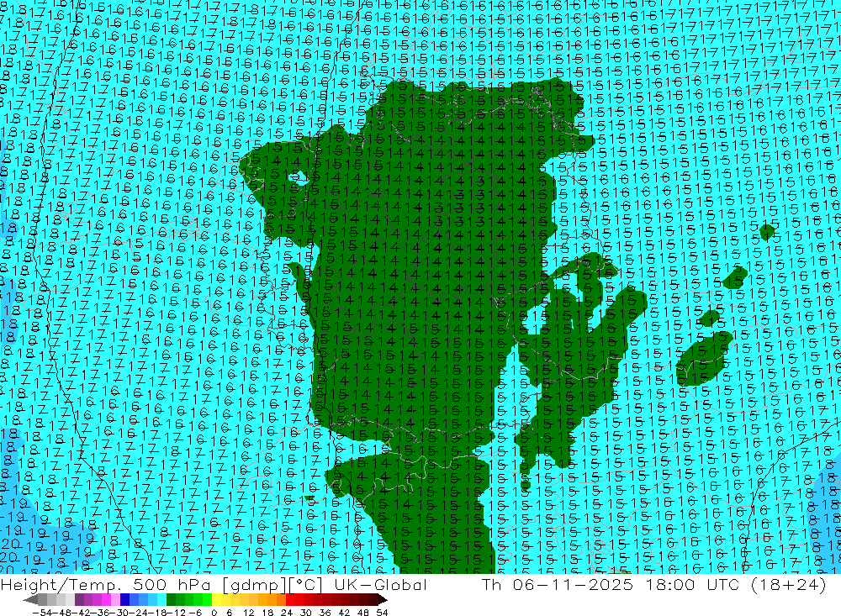Viewport: 841px width, 616px height.
Task: Pick the bright red swatch above legend value 24
Action: [x=290, y=600]
